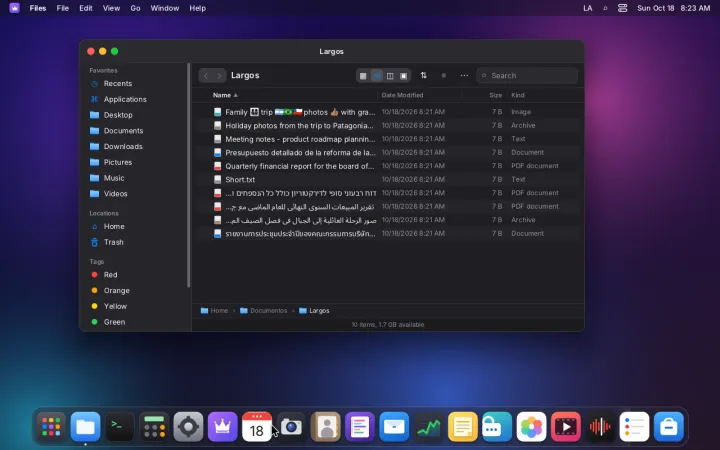Open System Settings from the dock

pyautogui.click(x=188, y=427)
